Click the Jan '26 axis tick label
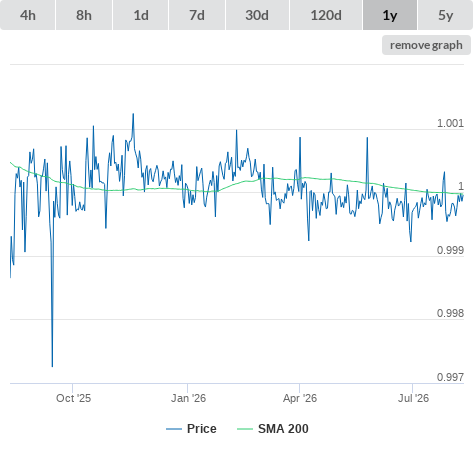This screenshot has width=474, height=455. pyautogui.click(x=188, y=398)
